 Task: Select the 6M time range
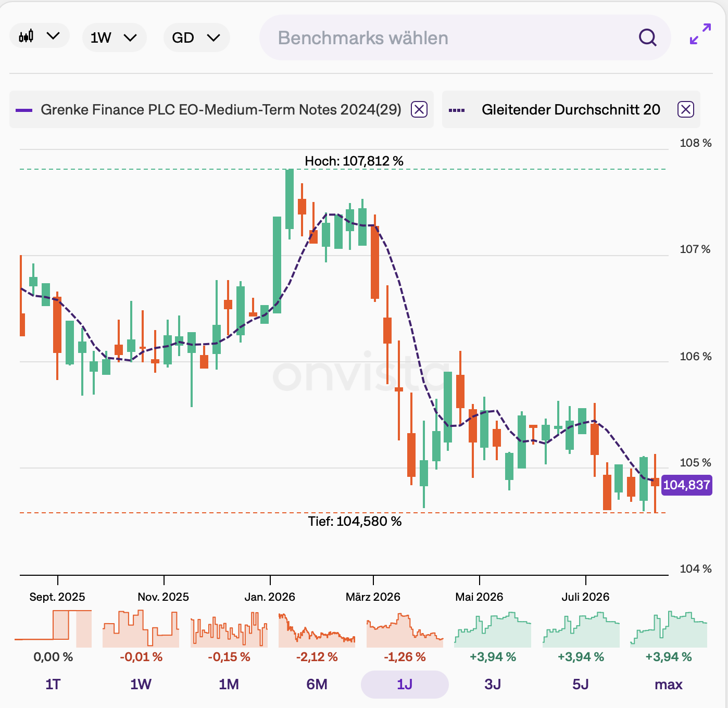(317, 684)
